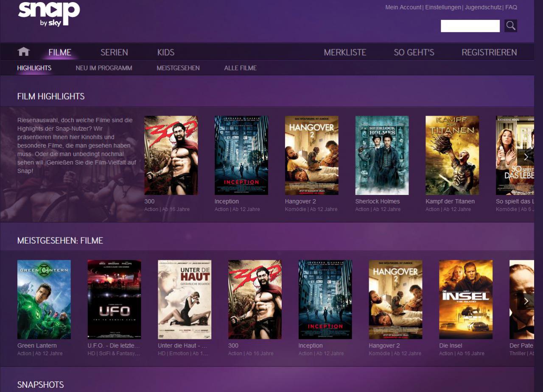This screenshot has width=543, height=392.
Task: Open Inception poster in Meistgesehen row
Action: click(x=325, y=299)
